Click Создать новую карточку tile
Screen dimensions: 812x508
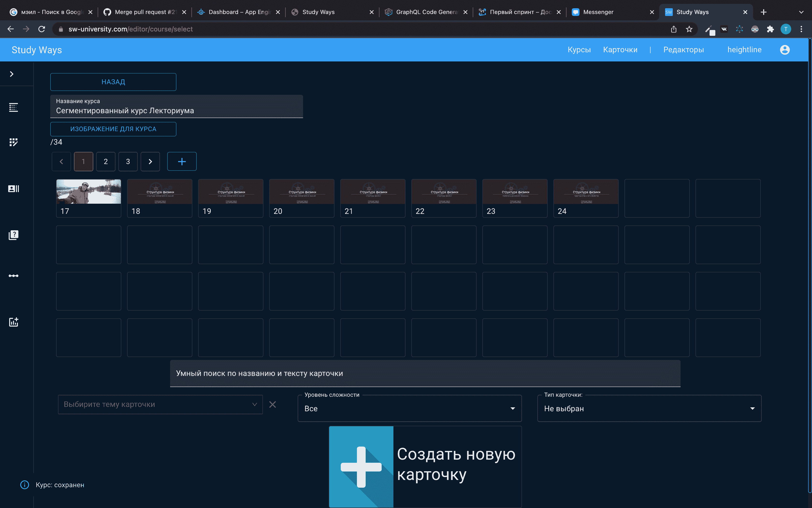425,467
